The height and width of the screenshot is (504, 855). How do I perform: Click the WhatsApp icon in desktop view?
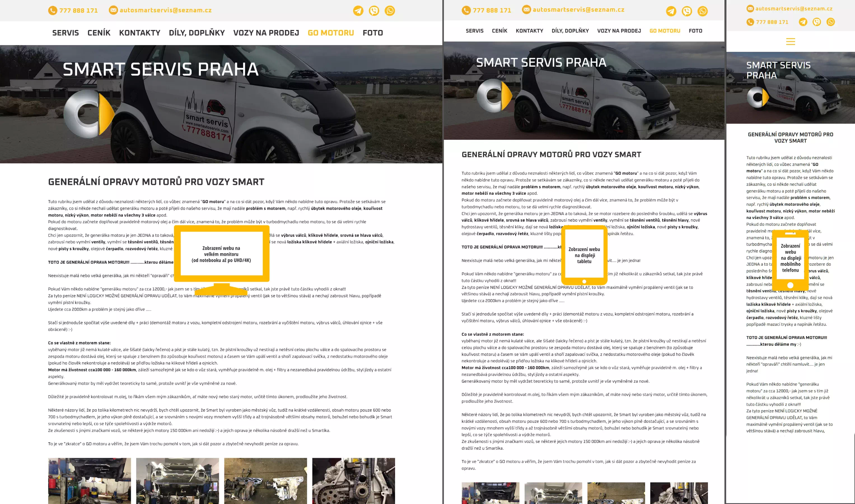(390, 11)
